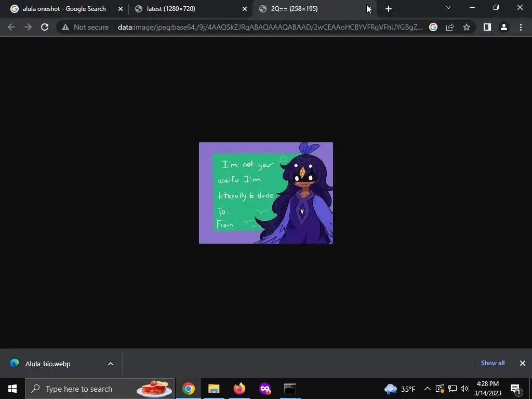This screenshot has width=532, height=399.
Task: Reload the current page
Action: 45,27
